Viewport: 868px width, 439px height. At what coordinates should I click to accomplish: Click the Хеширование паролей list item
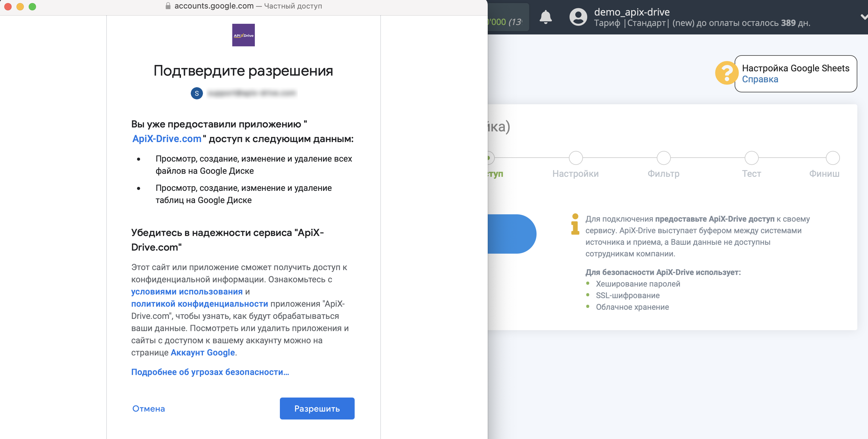click(x=638, y=284)
